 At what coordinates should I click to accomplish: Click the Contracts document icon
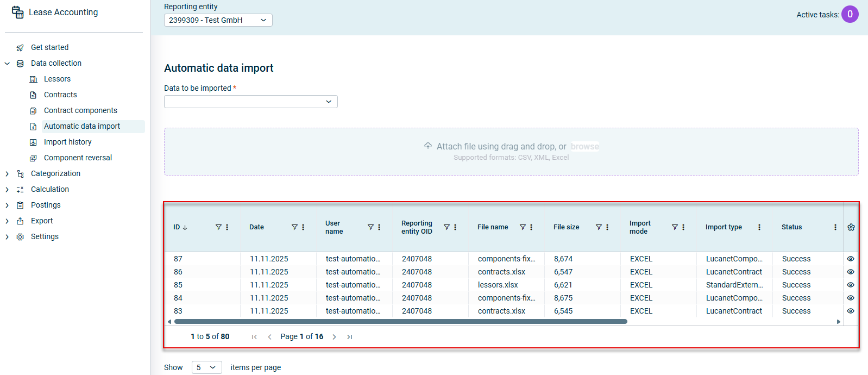pyautogui.click(x=33, y=95)
